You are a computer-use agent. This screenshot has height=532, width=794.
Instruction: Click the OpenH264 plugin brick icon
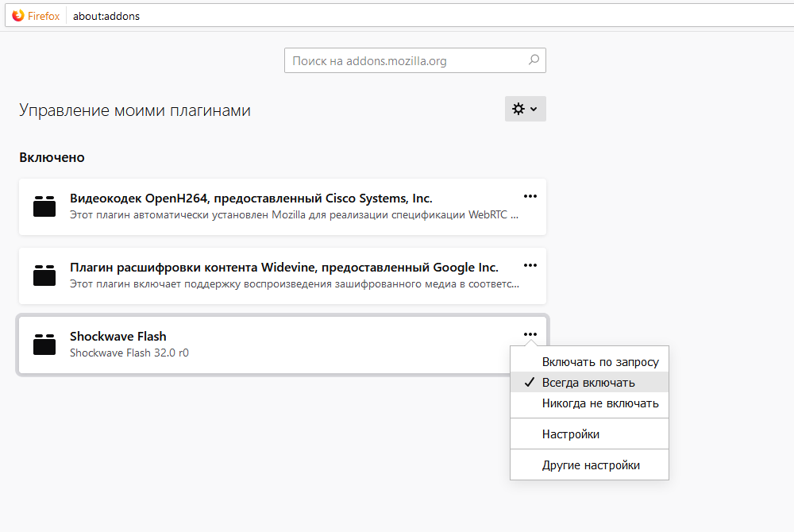(x=44, y=206)
